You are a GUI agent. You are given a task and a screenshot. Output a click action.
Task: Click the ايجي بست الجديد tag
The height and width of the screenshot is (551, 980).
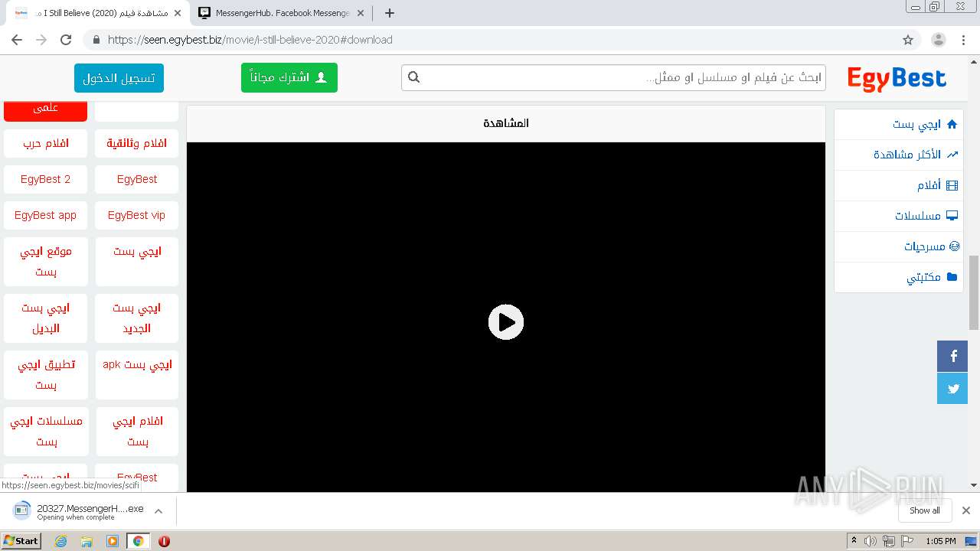click(x=136, y=318)
